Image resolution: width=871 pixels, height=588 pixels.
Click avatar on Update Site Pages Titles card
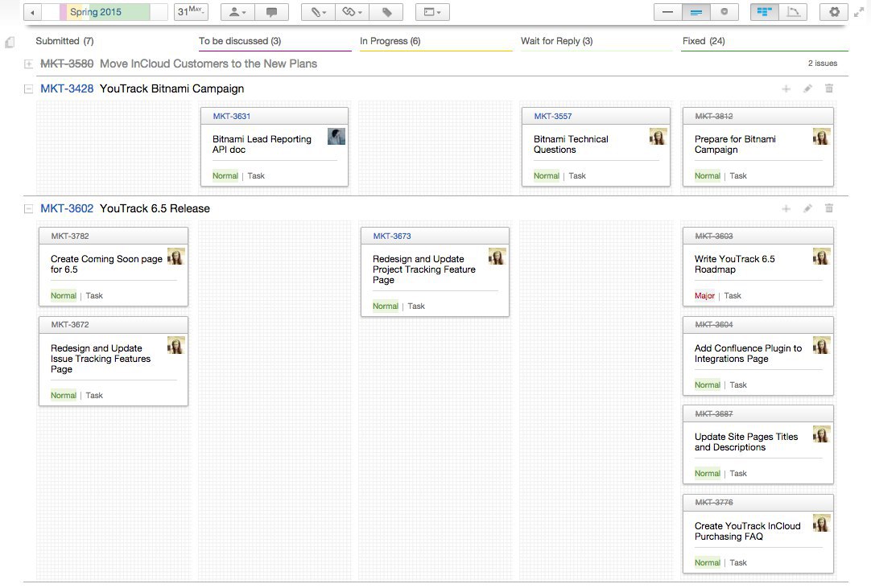[821, 434]
